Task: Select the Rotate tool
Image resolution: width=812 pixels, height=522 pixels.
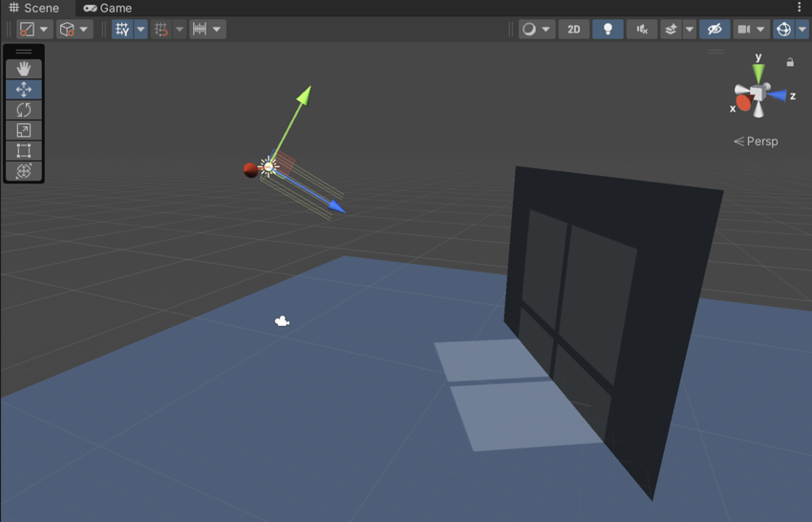Action: point(24,110)
